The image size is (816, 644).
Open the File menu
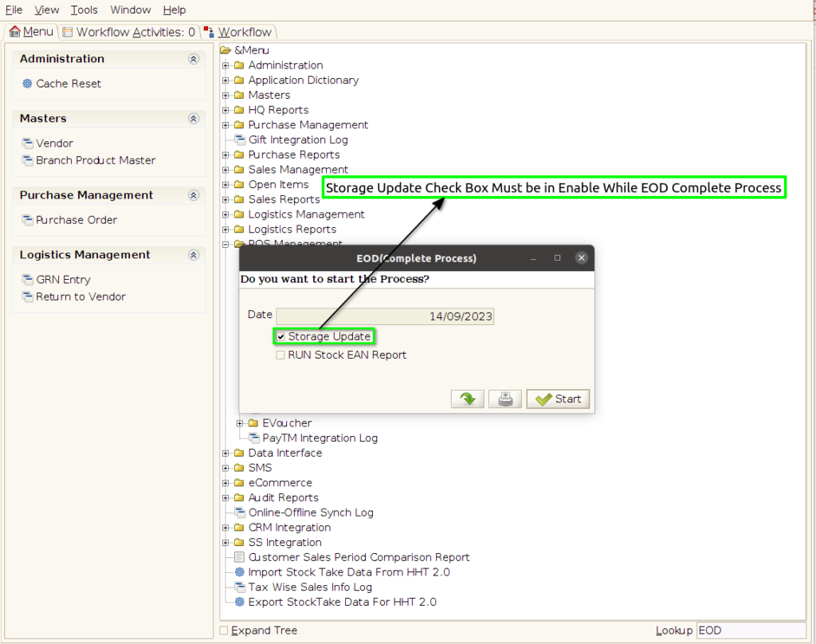tap(14, 10)
